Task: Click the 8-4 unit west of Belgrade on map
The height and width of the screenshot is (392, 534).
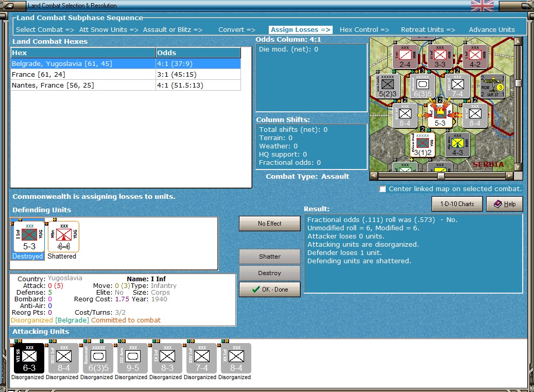Action: tap(405, 116)
